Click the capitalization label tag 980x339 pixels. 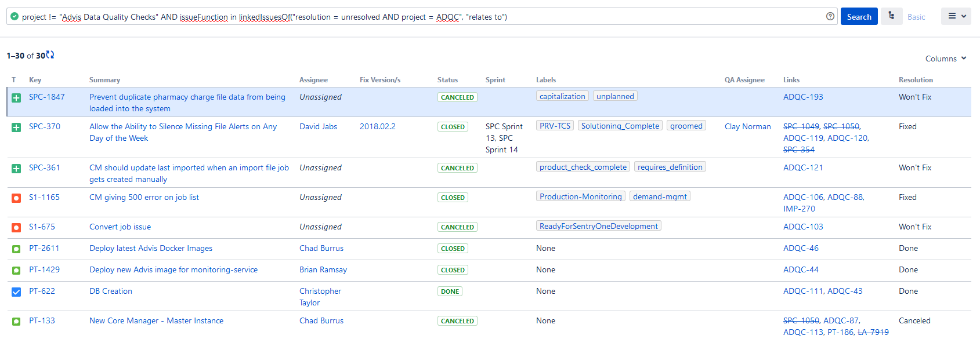pos(562,96)
